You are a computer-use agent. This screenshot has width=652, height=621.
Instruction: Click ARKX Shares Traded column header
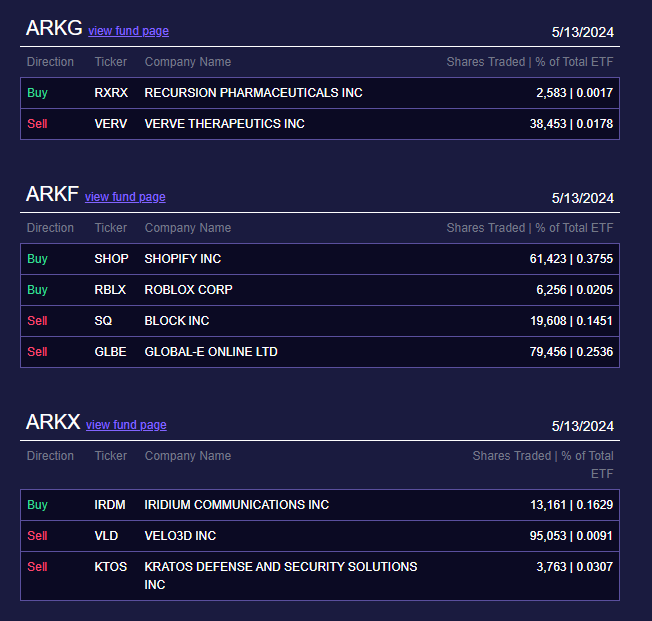543,465
